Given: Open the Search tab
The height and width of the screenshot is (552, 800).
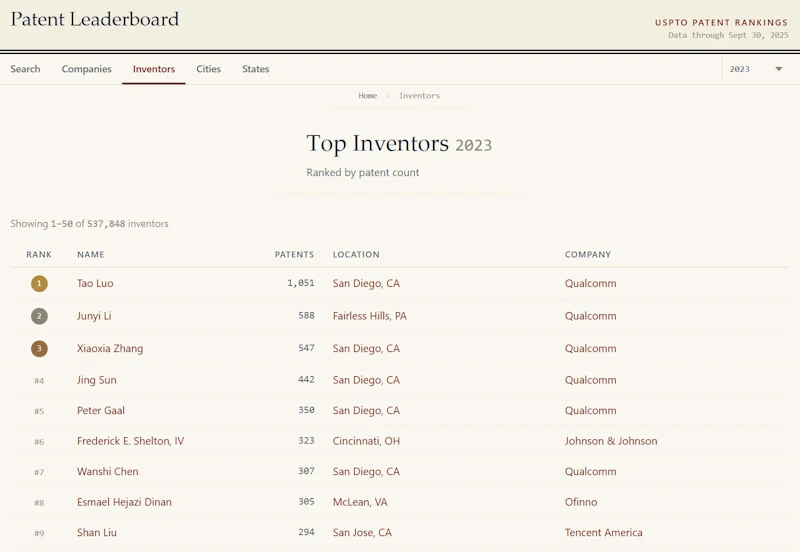Looking at the screenshot, I should coord(25,69).
